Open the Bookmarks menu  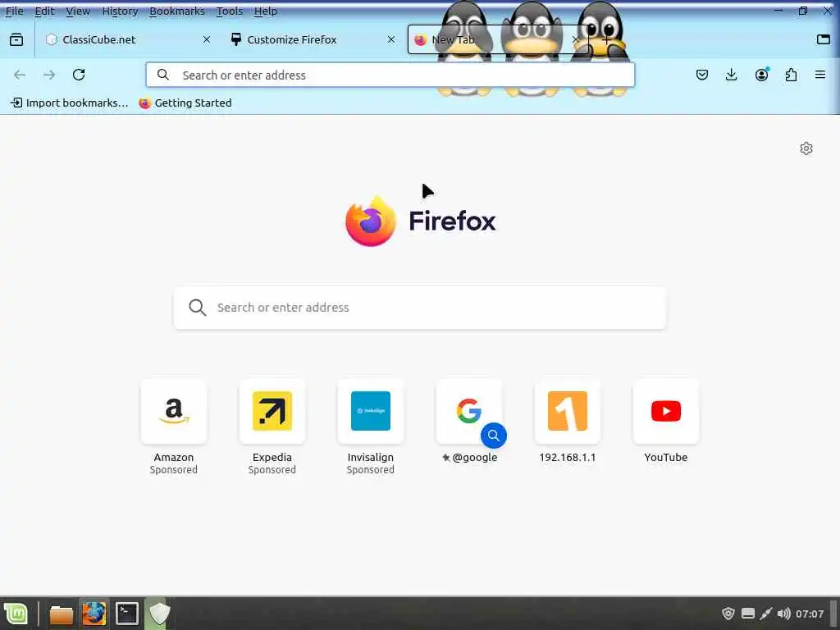pyautogui.click(x=177, y=11)
